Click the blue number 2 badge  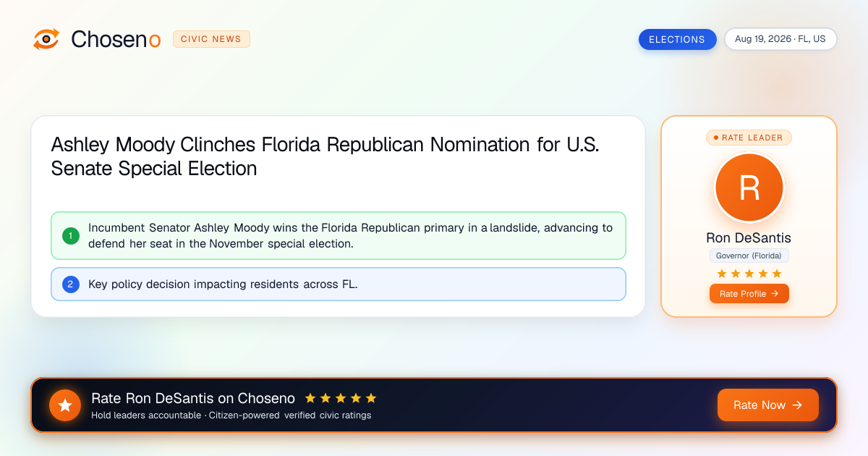(71, 284)
